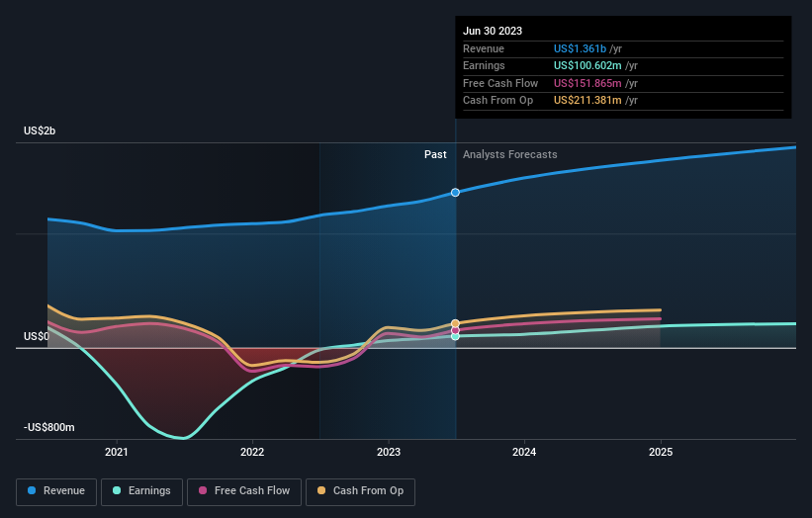This screenshot has width=812, height=518.
Task: Toggle the Revenue series legend button
Action: click(56, 491)
